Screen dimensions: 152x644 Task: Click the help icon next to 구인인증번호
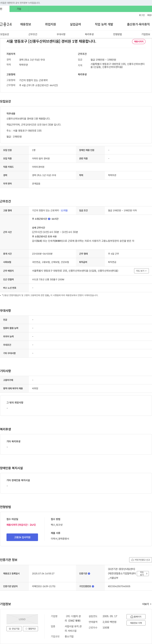[x=93, y=586]
